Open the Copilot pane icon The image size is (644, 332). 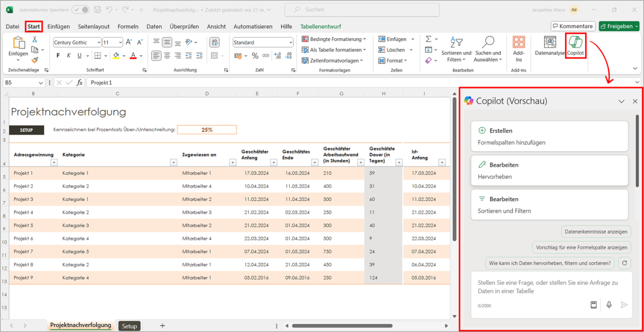[575, 43]
